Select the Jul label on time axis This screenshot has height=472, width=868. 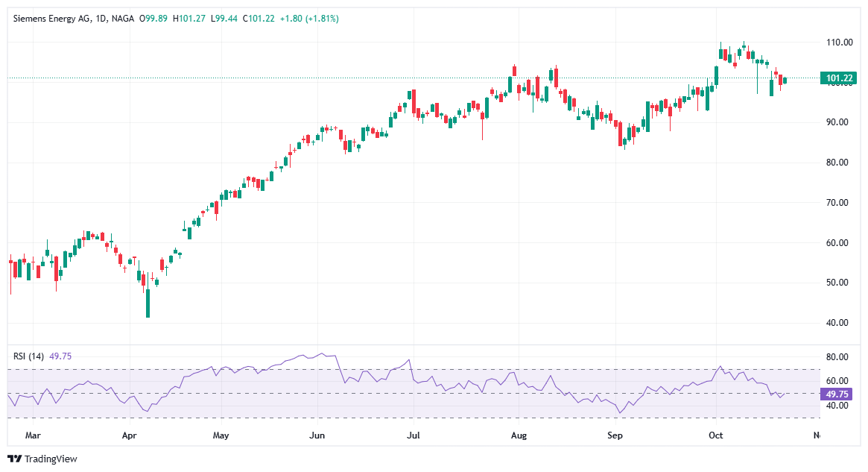point(411,434)
